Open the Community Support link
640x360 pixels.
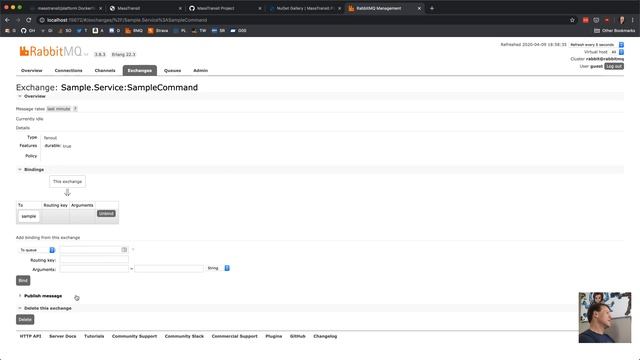click(x=134, y=336)
